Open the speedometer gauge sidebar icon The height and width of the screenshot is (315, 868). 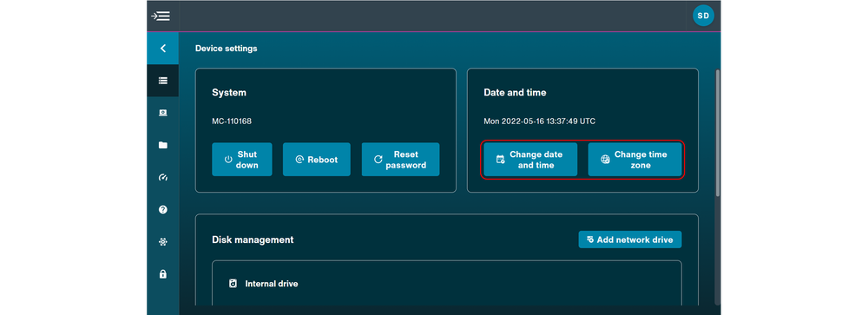pos(163,177)
